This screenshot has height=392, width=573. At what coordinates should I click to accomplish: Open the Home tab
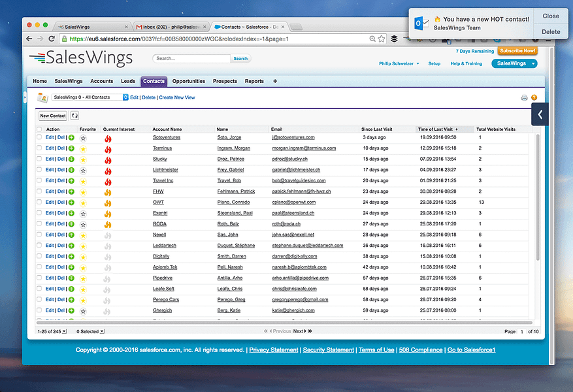40,81
